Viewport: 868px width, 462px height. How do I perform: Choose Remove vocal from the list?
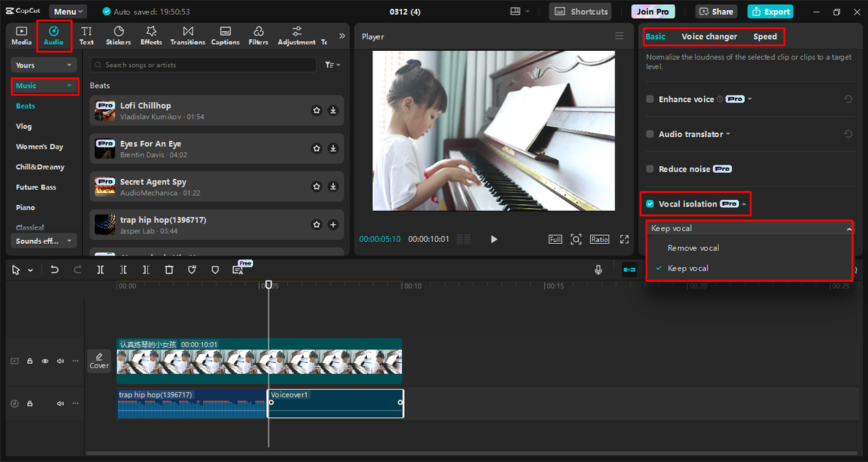pyautogui.click(x=693, y=248)
